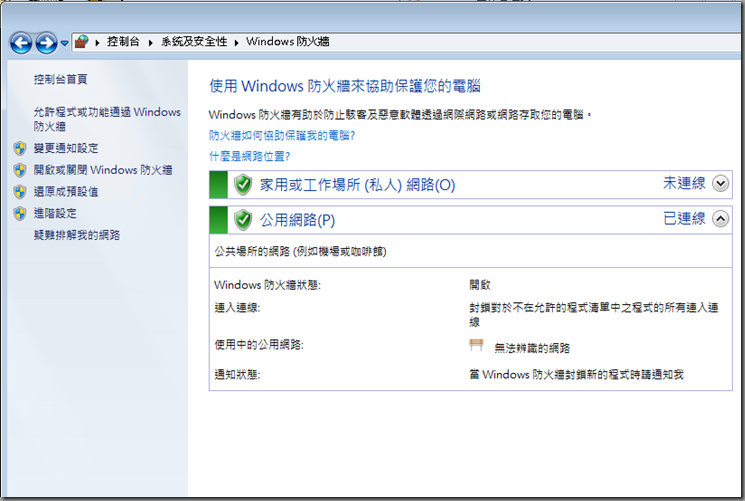
Task: Open 開啟或關閉 Windows 防火牆 link
Action: pyautogui.click(x=103, y=170)
